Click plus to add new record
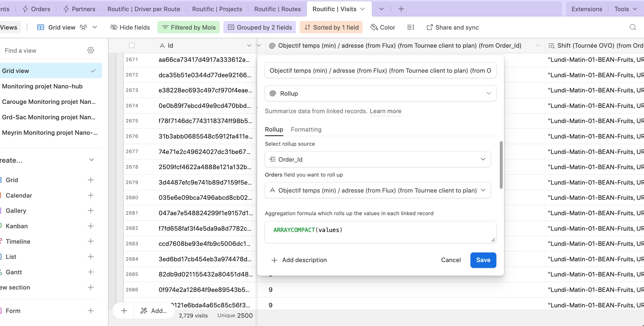Viewport: 644px width, 326px height. point(124,311)
